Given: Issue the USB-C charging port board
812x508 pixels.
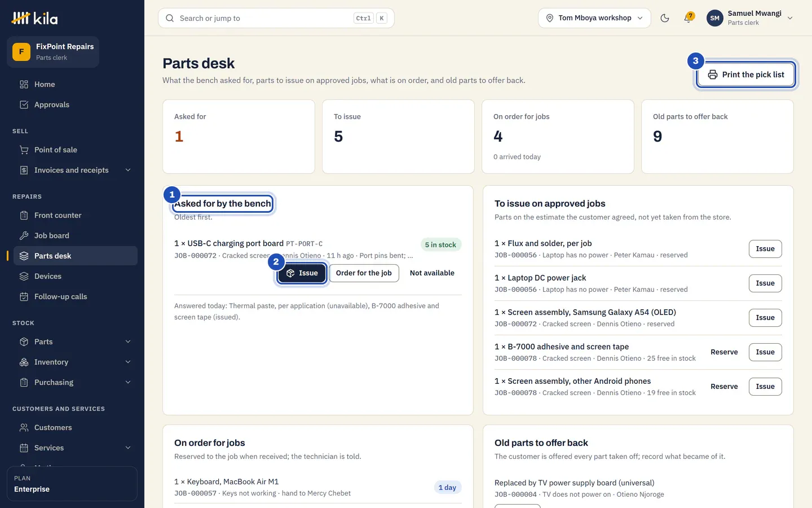Looking at the screenshot, I should (x=302, y=273).
